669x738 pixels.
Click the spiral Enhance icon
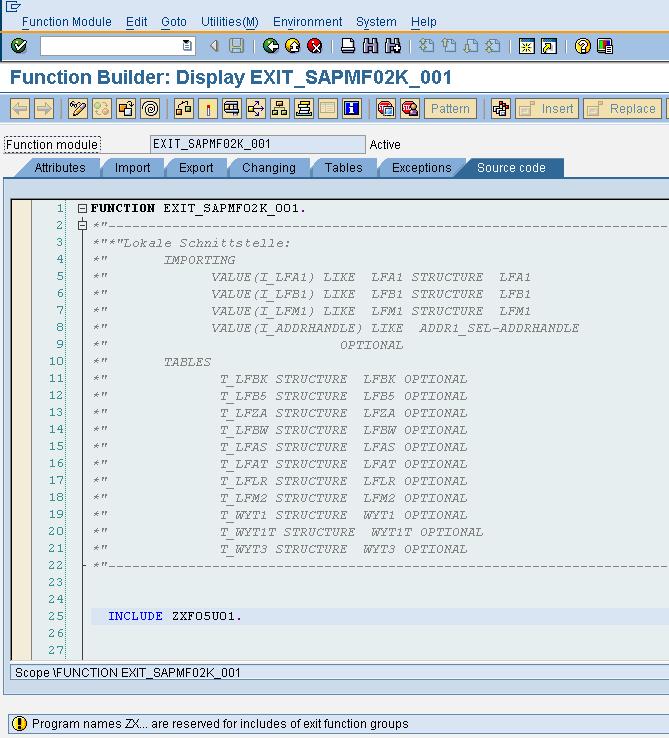tap(150, 109)
